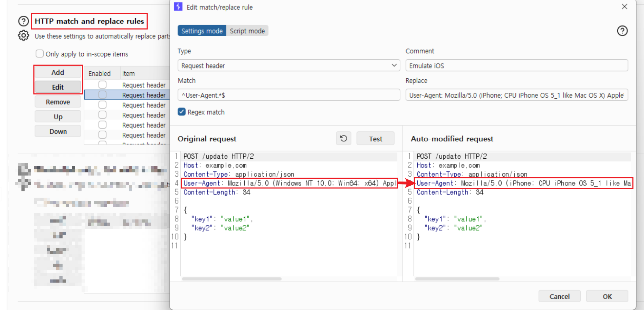Open the settings gear icon below help
The height and width of the screenshot is (310, 644).
(x=24, y=35)
